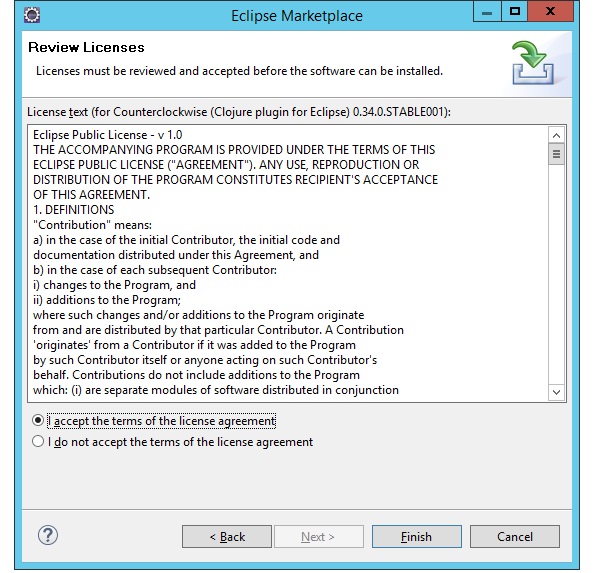
Task: Minimize the Eclipse Marketplace window
Action: 487,12
